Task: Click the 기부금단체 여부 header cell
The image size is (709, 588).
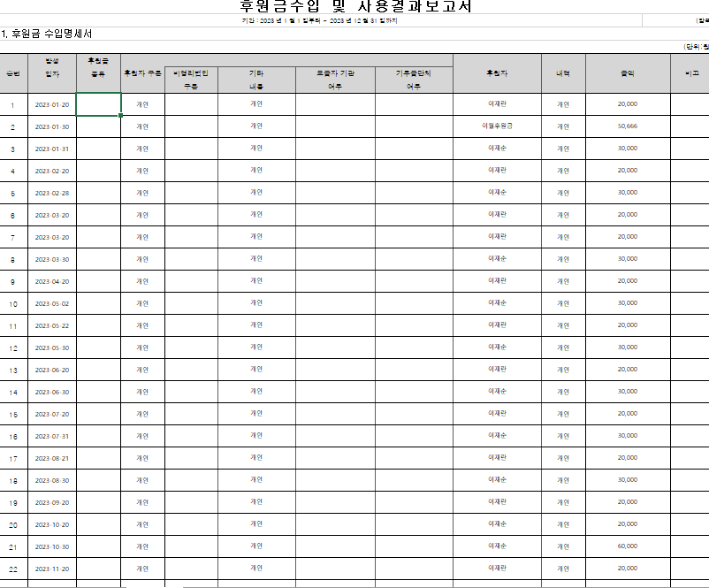Action: 414,80
